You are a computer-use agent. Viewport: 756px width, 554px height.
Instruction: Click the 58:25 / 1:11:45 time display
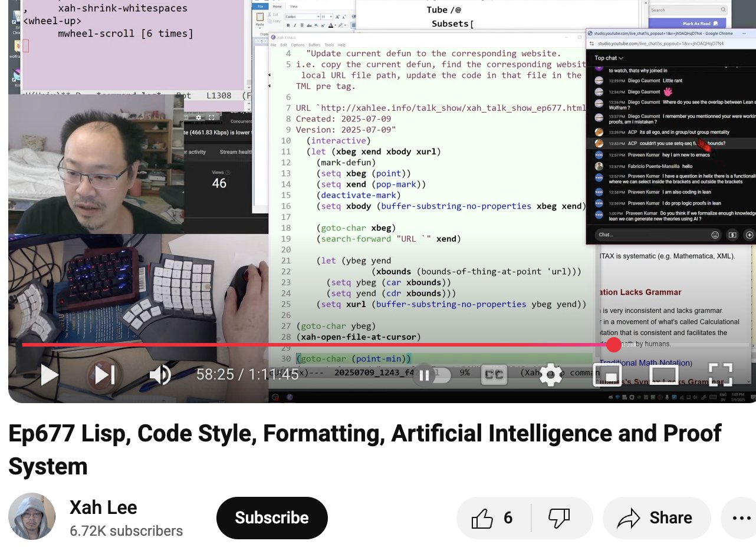pyautogui.click(x=247, y=374)
